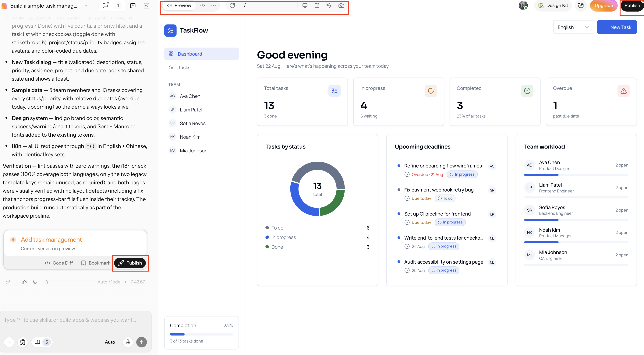Click the blue New Task button

tap(617, 27)
